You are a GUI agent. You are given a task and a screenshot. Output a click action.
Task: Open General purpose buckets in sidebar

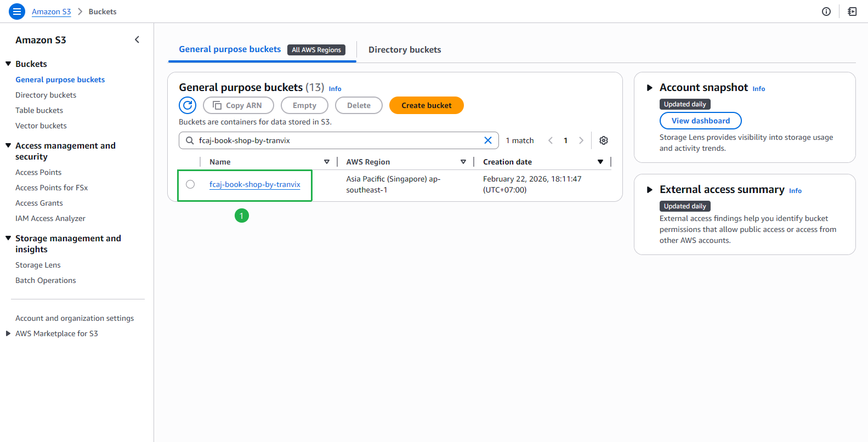point(60,80)
